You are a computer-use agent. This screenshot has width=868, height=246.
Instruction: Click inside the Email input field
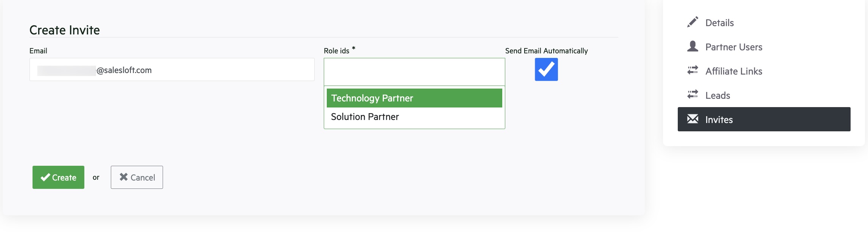pos(172,70)
